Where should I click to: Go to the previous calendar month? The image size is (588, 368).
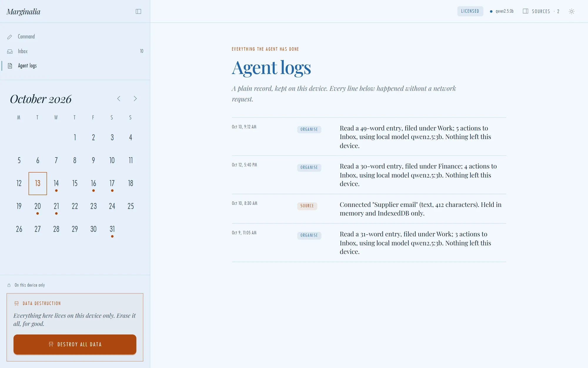coord(119,99)
